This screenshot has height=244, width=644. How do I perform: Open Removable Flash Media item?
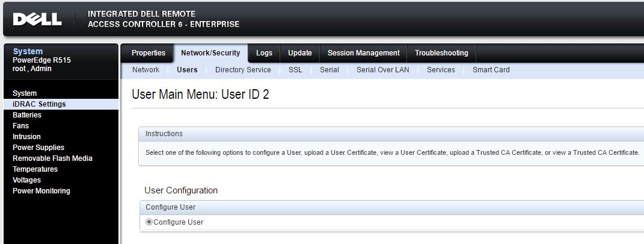pos(52,158)
